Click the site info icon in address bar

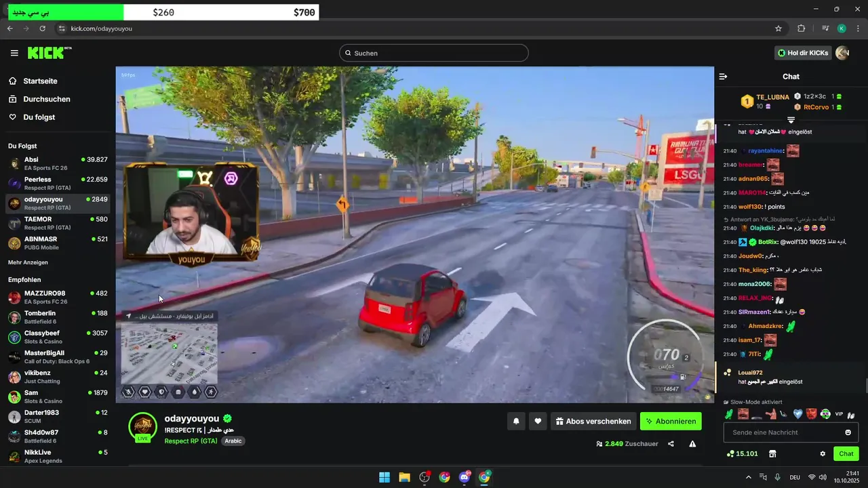(61, 28)
